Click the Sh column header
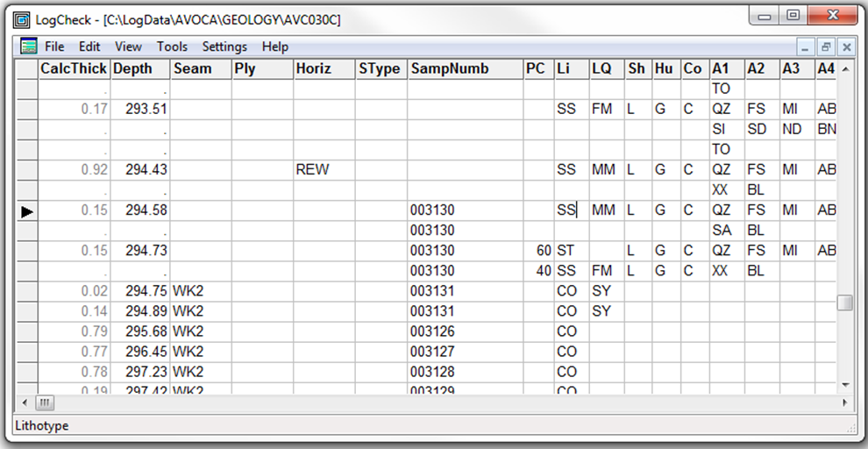Screen dimensions: 868x449 coord(638,68)
